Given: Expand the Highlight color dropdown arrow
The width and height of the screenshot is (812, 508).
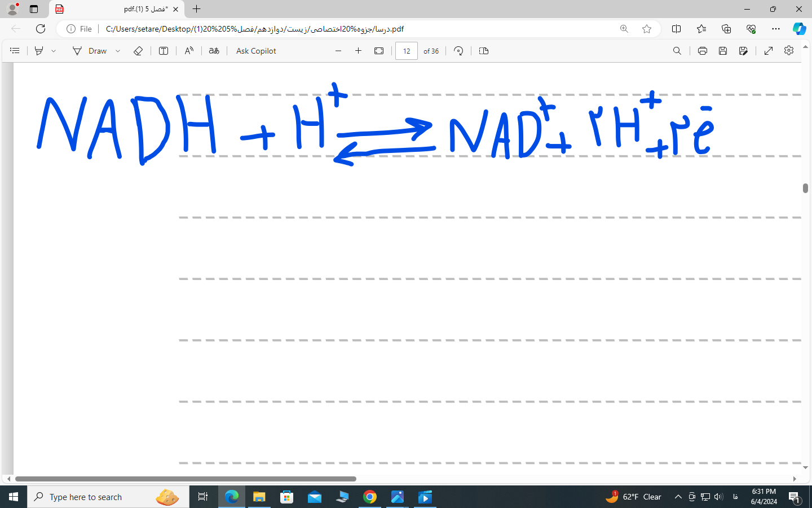Looking at the screenshot, I should click(x=54, y=51).
